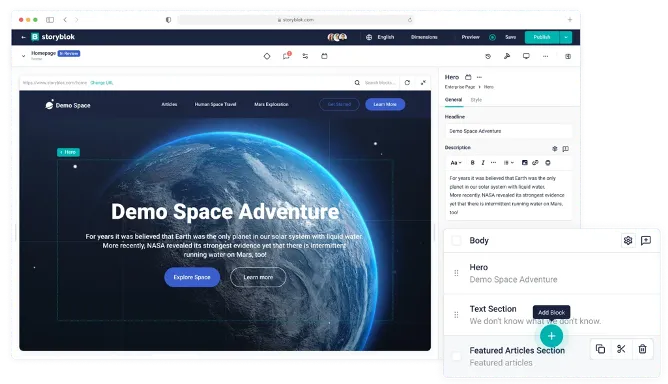Click Articles in the Demo Space nav
This screenshot has width=668, height=384.
click(x=169, y=104)
